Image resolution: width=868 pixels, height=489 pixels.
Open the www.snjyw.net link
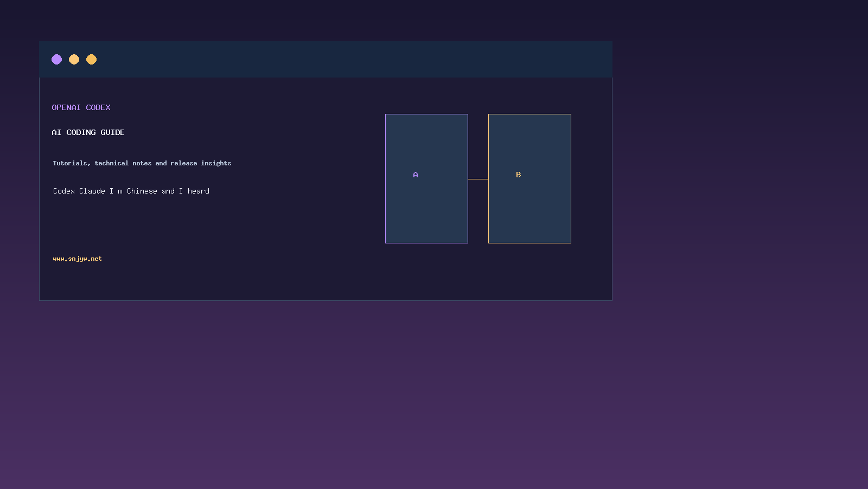pyautogui.click(x=78, y=259)
